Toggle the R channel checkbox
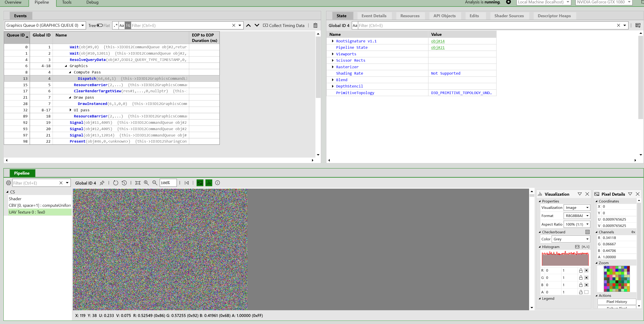The width and height of the screenshot is (644, 324). click(x=587, y=270)
